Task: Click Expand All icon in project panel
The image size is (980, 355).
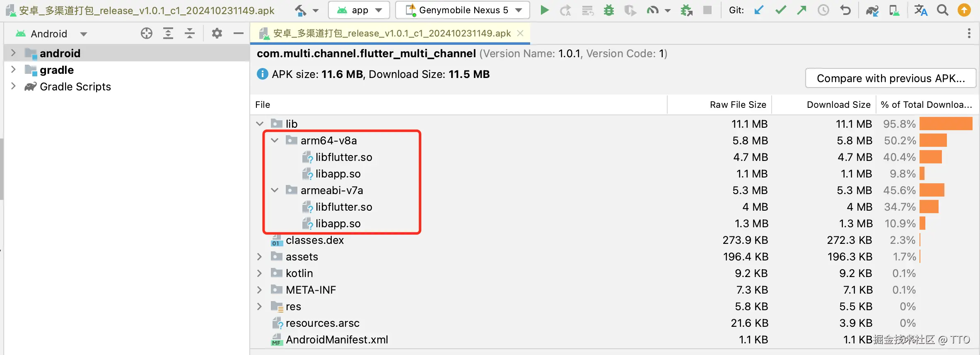Action: pos(168,33)
